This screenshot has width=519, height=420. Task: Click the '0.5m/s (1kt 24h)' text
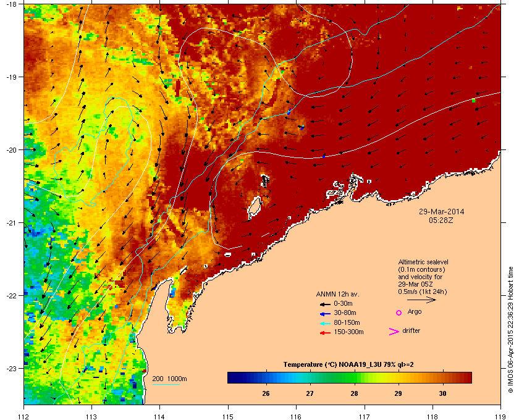point(423,292)
